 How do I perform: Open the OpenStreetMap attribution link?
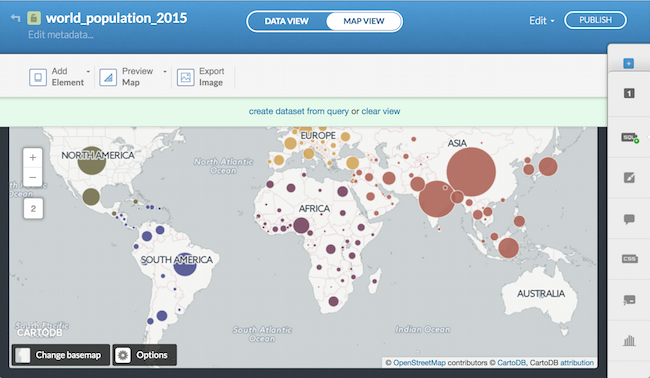point(419,363)
